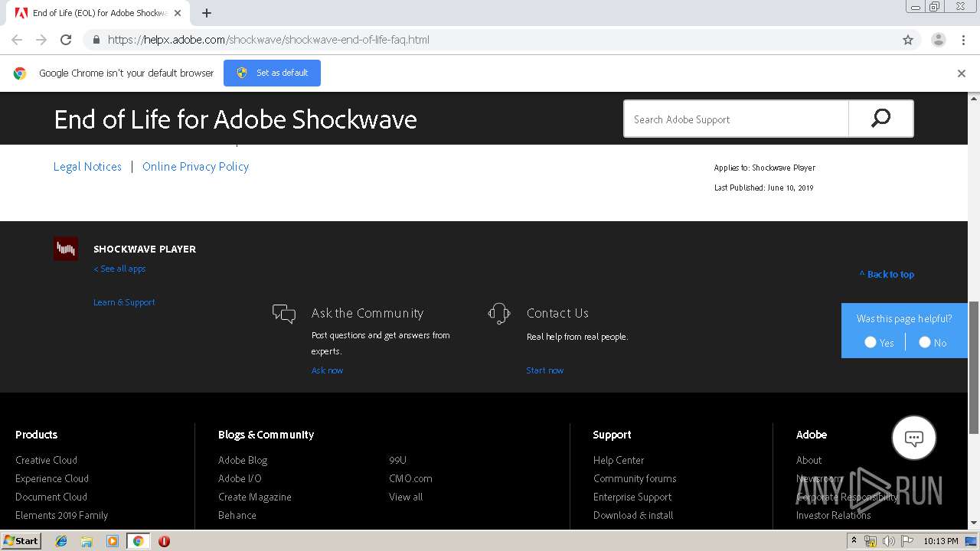Open the Help Center footer link
This screenshot has width=980, height=551.
(619, 460)
